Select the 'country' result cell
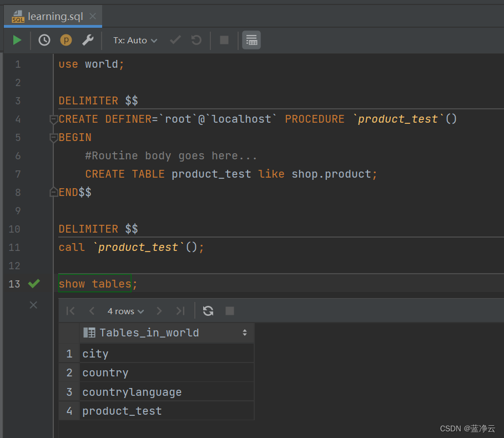 pyautogui.click(x=167, y=372)
